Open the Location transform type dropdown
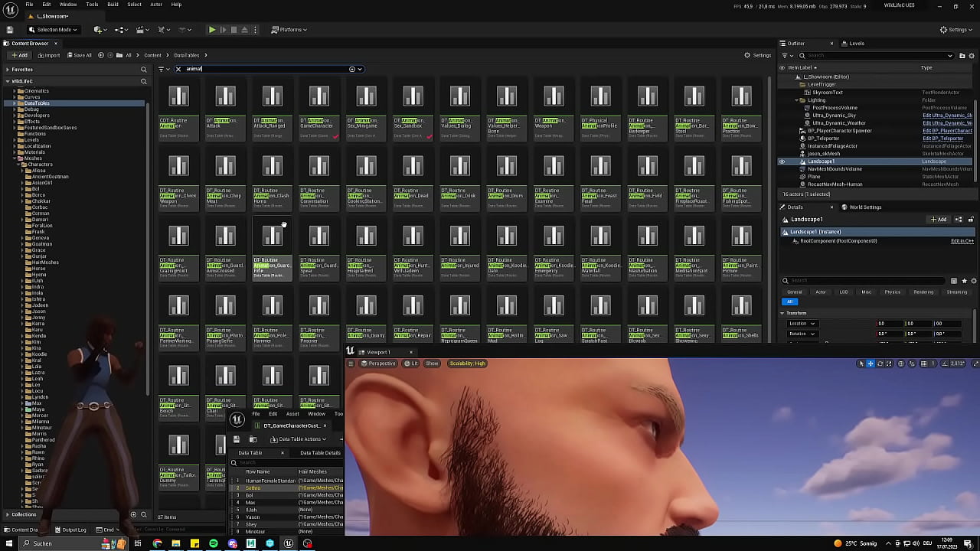This screenshot has width=980, height=551. (x=802, y=323)
